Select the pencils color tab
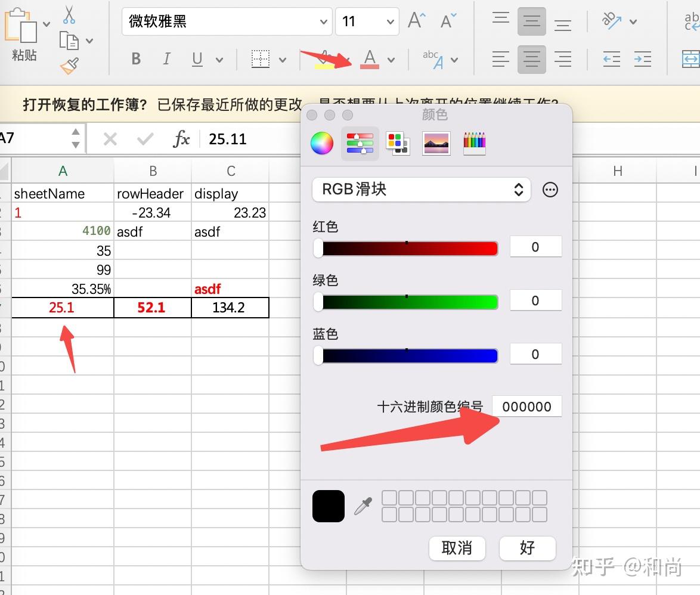The image size is (700, 595). (474, 143)
